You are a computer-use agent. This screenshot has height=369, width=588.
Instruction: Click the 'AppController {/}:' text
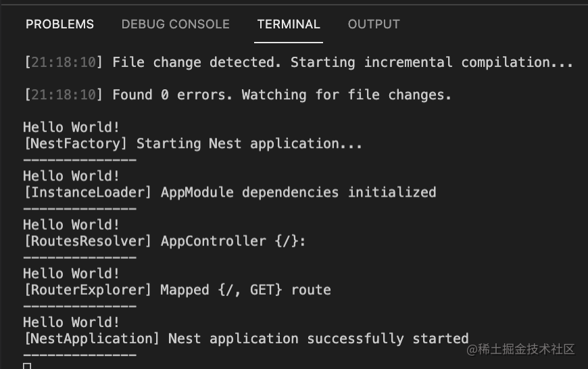tap(233, 241)
